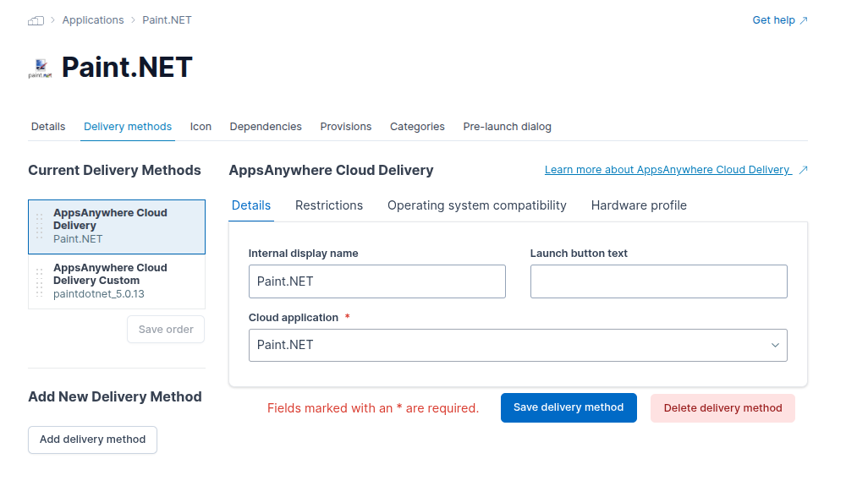Open the Hardware profile tab
This screenshot has height=486, width=868.
pos(639,205)
